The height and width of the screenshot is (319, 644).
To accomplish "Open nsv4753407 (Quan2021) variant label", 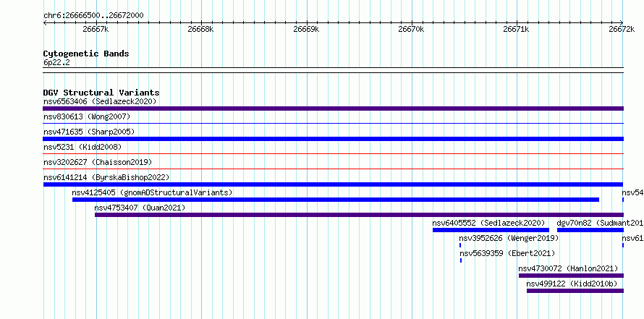I will [x=140, y=208].
